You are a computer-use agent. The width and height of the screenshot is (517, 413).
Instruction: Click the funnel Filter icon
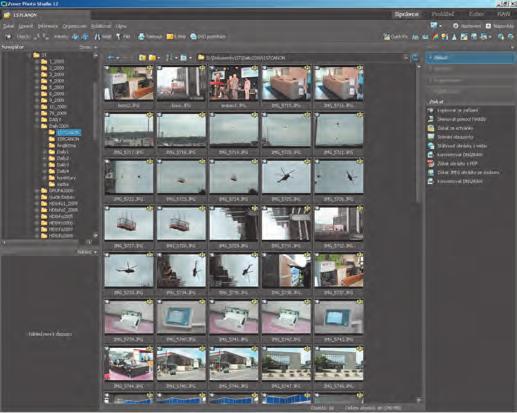coord(118,37)
